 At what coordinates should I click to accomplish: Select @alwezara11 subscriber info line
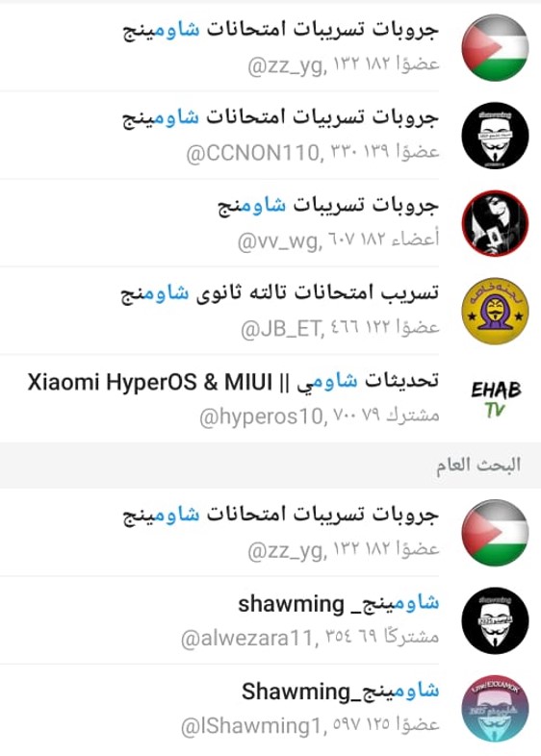click(x=310, y=639)
